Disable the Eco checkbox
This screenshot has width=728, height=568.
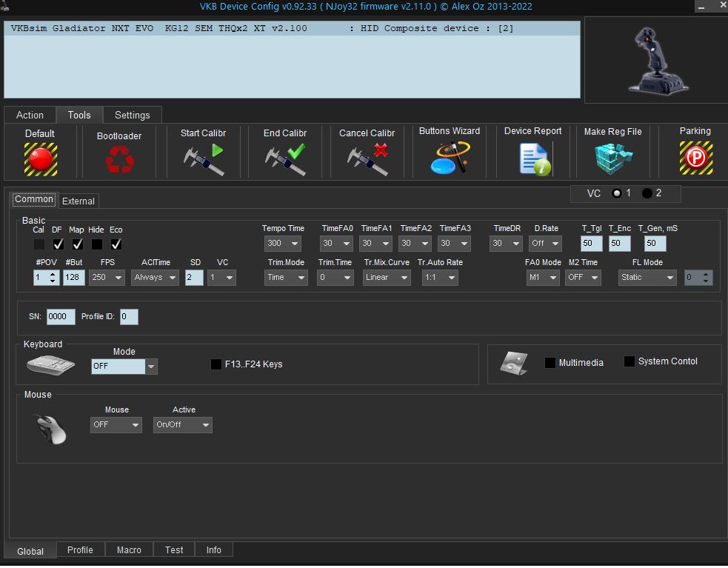click(116, 244)
